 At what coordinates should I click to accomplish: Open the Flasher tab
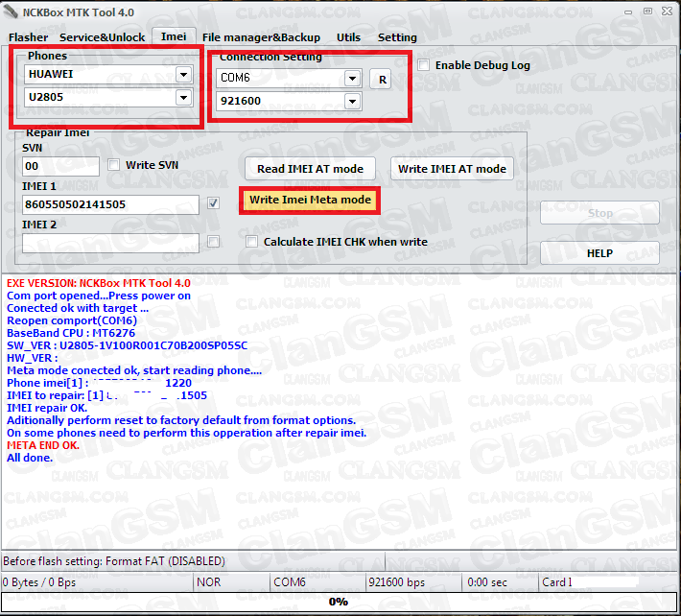28,37
